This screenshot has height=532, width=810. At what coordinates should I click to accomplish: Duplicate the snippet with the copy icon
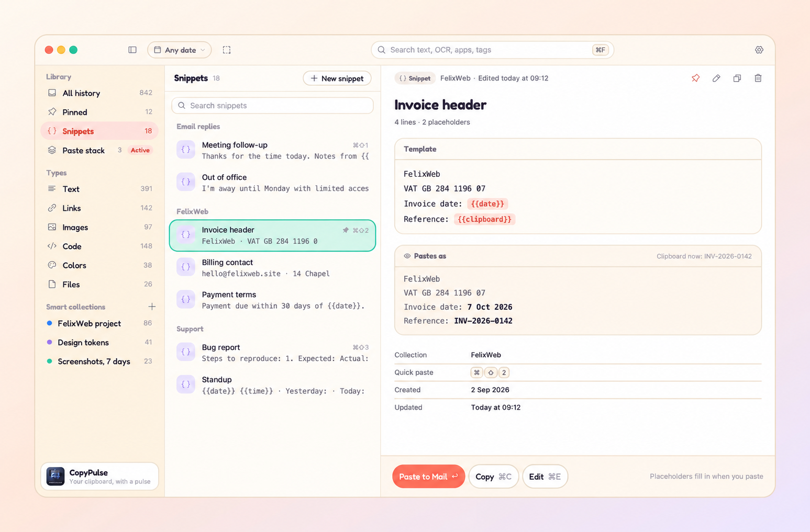(737, 78)
